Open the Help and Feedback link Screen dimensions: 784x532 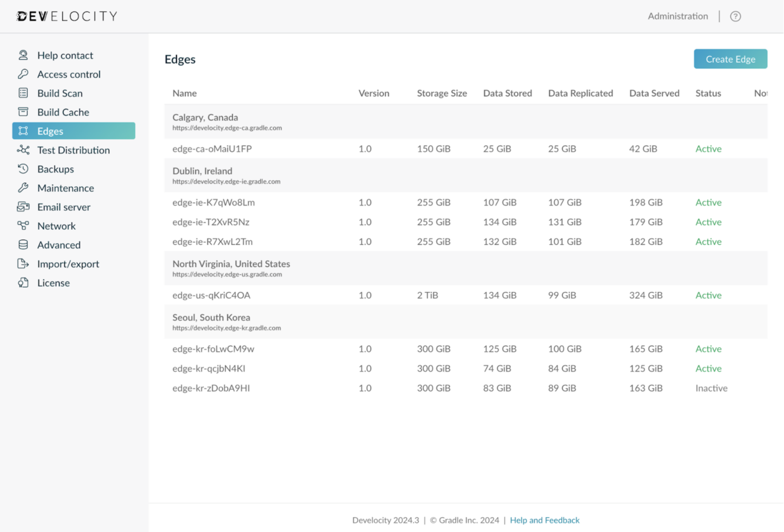[x=544, y=520]
